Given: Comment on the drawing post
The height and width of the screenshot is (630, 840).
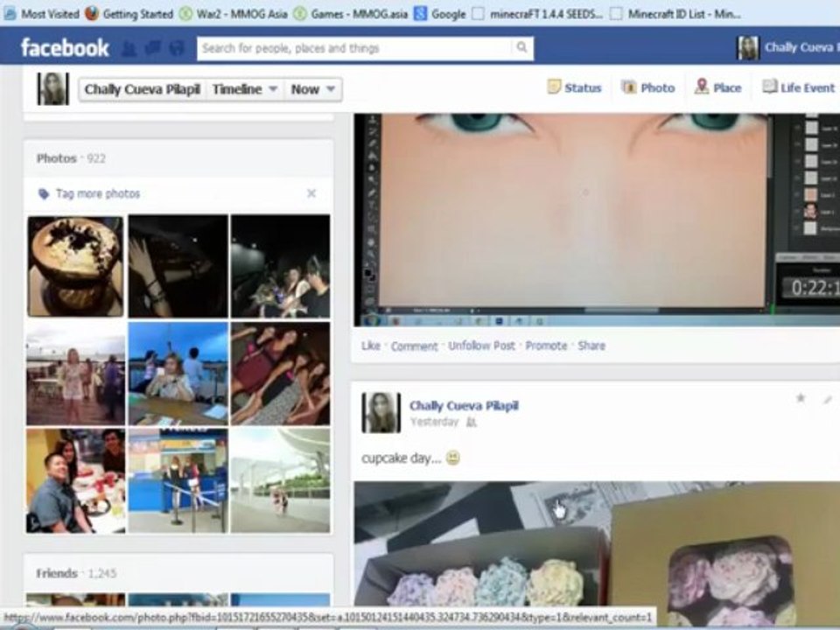Looking at the screenshot, I should (x=414, y=346).
